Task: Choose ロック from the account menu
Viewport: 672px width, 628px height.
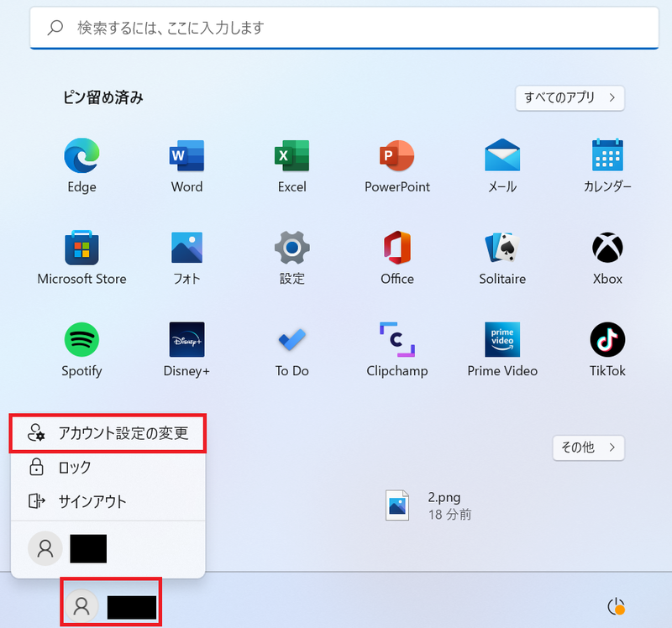Action: pos(108,467)
